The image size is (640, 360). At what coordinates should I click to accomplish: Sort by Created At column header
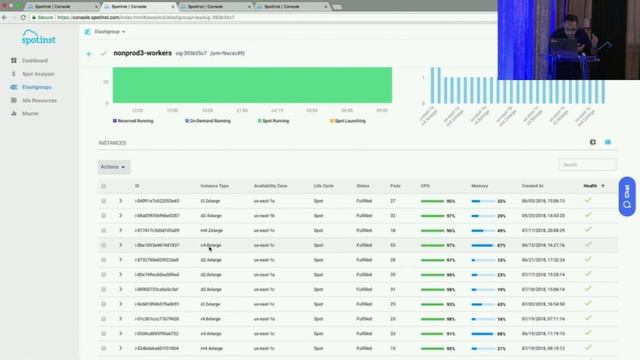pyautogui.click(x=532, y=186)
